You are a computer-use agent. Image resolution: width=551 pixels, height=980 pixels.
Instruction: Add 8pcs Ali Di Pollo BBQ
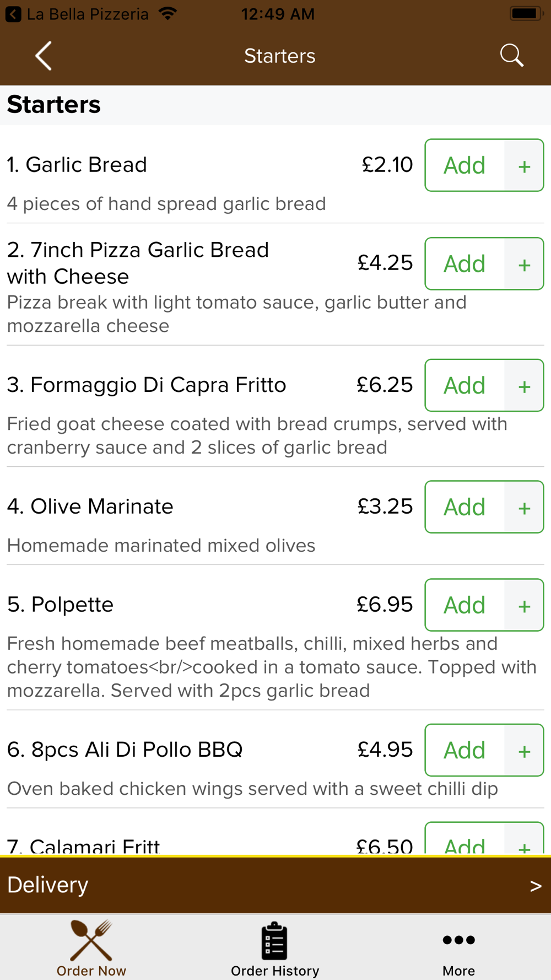[464, 750]
